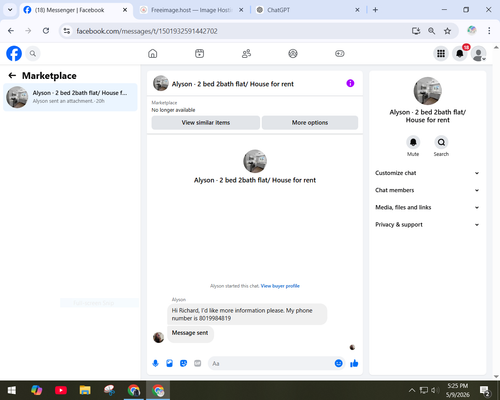Expand Media, files and links section
The width and height of the screenshot is (500, 400).
coord(427,207)
